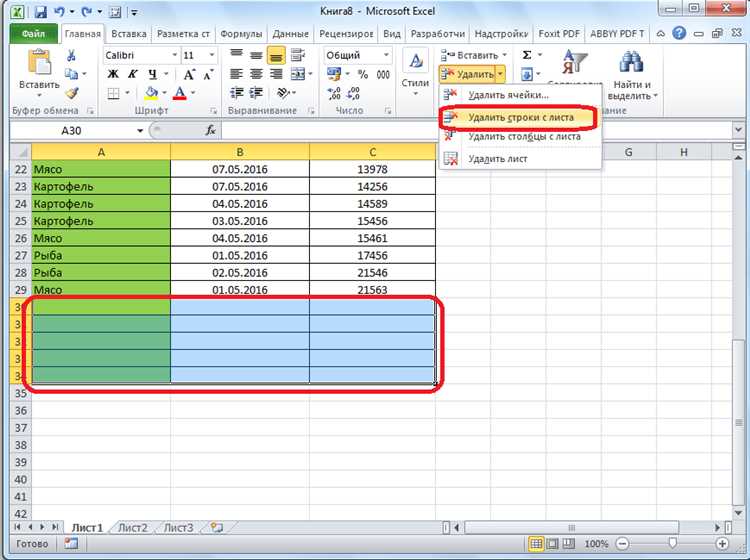Click the large Вставить paste icon
Image resolution: width=750 pixels, height=560 pixels.
[39, 63]
